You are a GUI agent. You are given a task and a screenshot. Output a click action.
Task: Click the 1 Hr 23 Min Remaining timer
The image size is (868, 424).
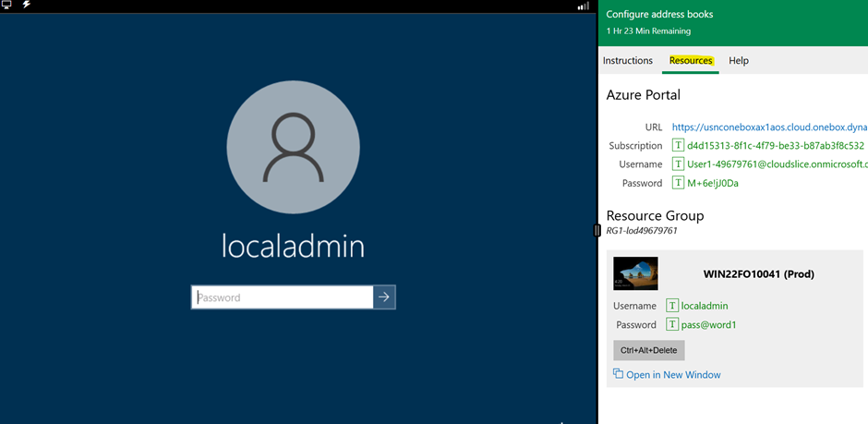coord(648,31)
